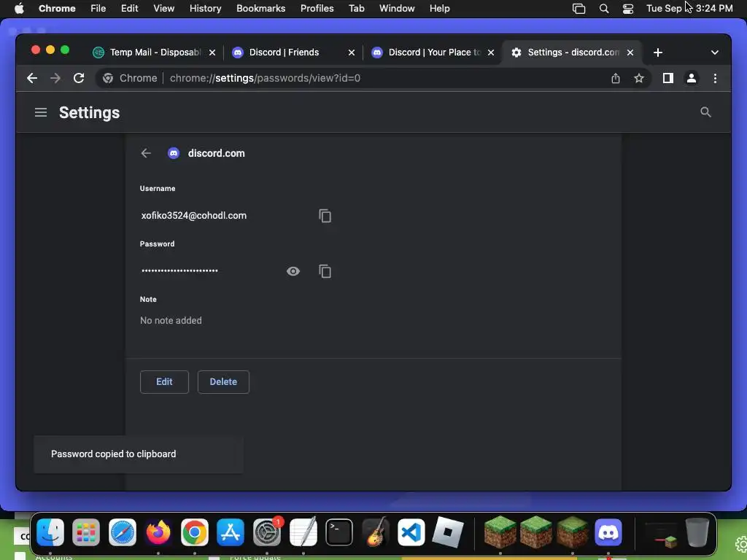Launch Safari from the Dock
This screenshot has width=747, height=560.
[123, 532]
